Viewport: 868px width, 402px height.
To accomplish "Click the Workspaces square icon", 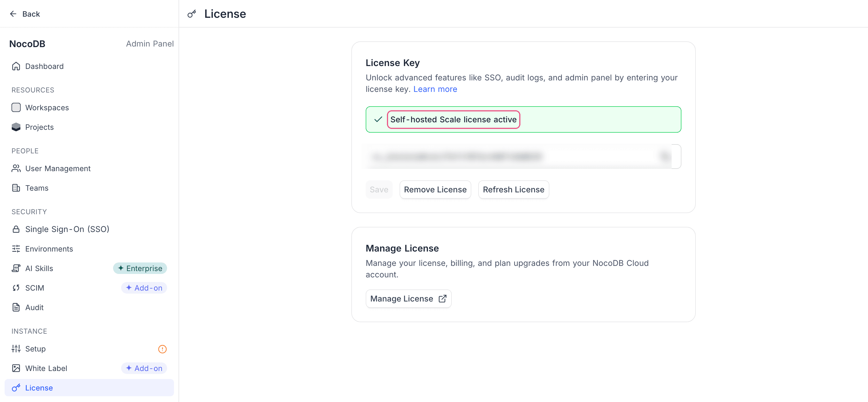I will 16,107.
